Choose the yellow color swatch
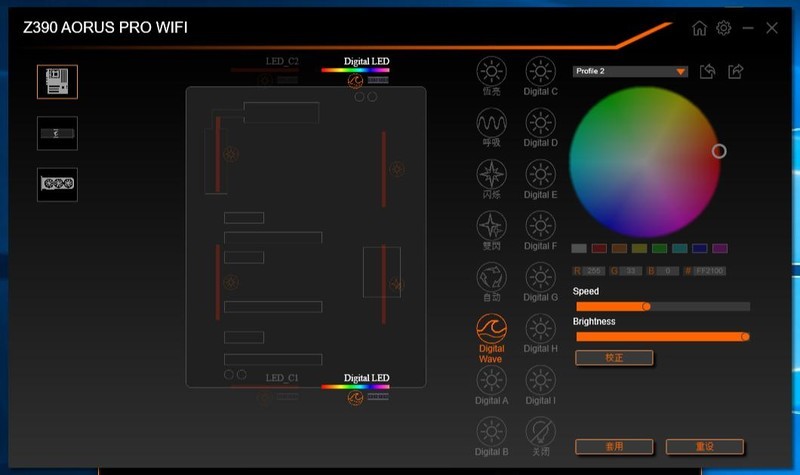Image resolution: width=800 pixels, height=475 pixels. point(639,248)
